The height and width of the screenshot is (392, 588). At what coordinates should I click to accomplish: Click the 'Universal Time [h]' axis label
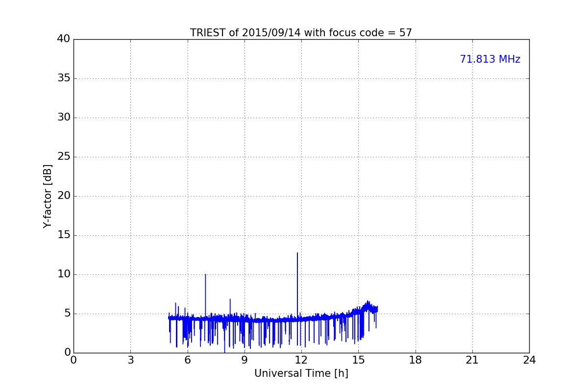click(301, 373)
